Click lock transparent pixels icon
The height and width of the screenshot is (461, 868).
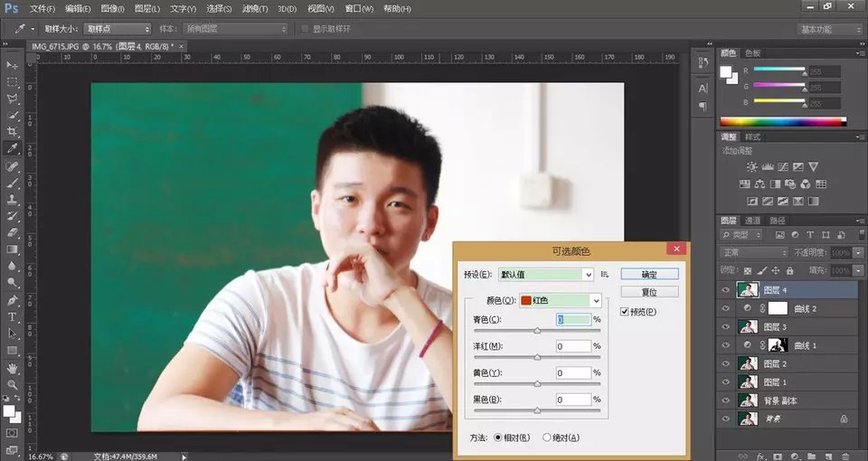click(748, 270)
